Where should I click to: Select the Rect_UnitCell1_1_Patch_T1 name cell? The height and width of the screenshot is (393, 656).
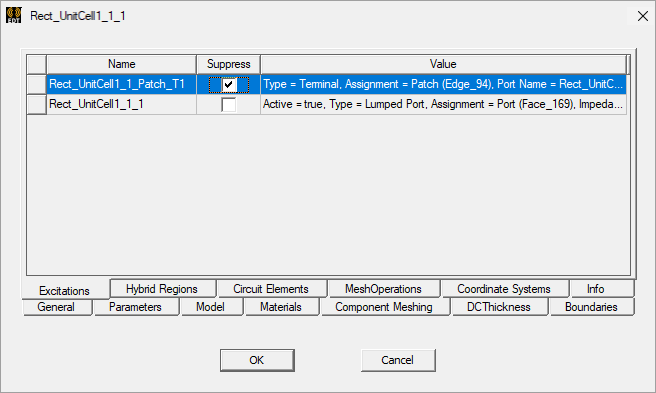pos(121,84)
